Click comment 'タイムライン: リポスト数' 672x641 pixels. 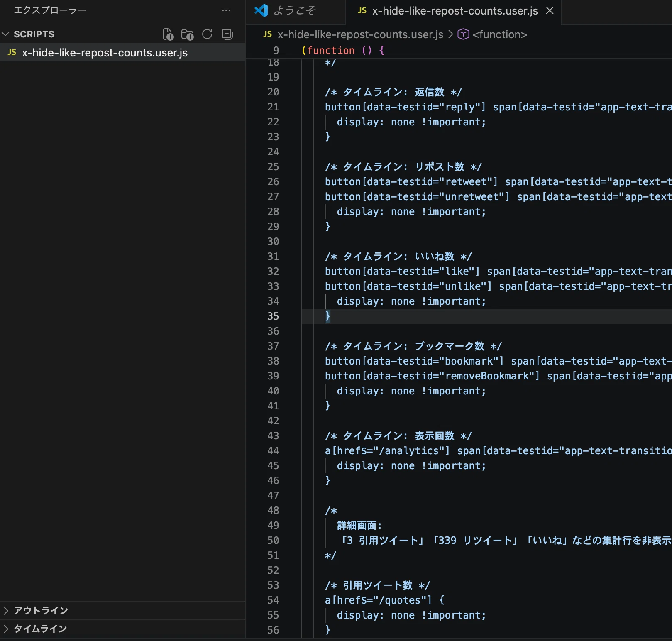(x=403, y=166)
